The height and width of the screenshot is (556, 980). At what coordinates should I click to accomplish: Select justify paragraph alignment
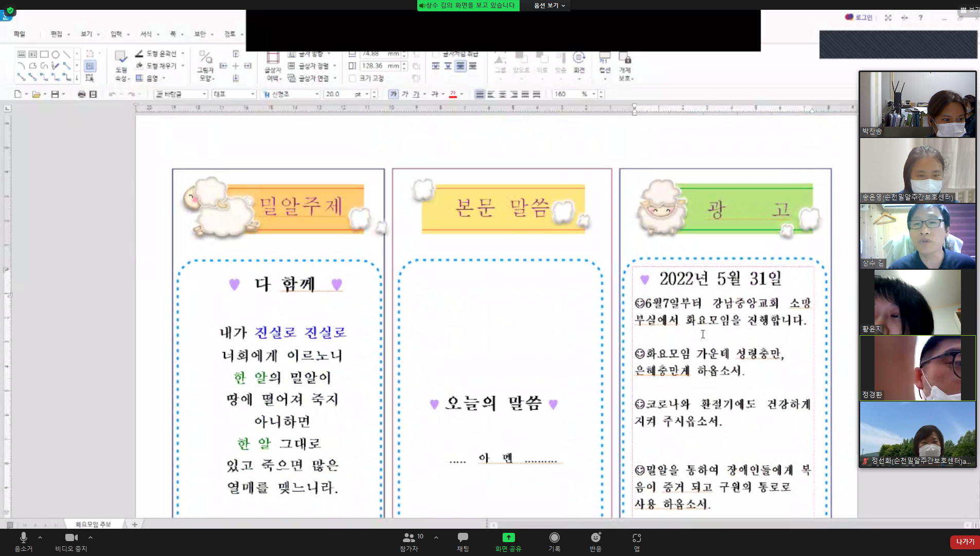479,94
